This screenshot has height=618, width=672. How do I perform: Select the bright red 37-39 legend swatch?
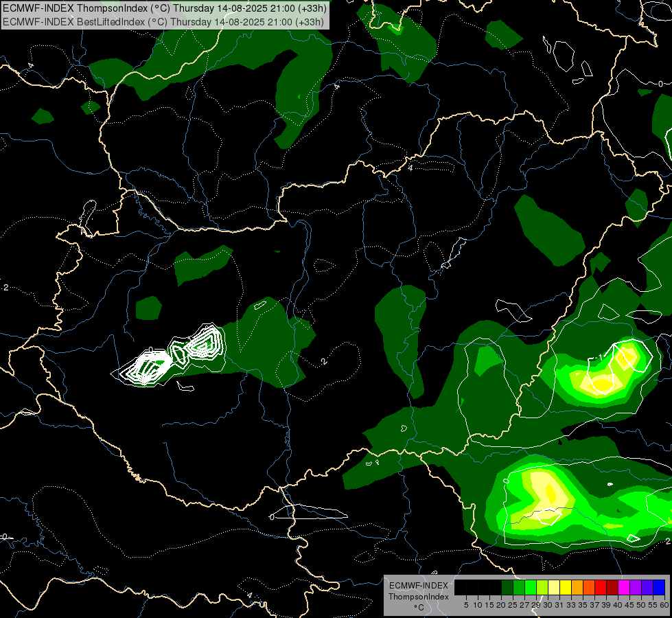[x=601, y=587]
